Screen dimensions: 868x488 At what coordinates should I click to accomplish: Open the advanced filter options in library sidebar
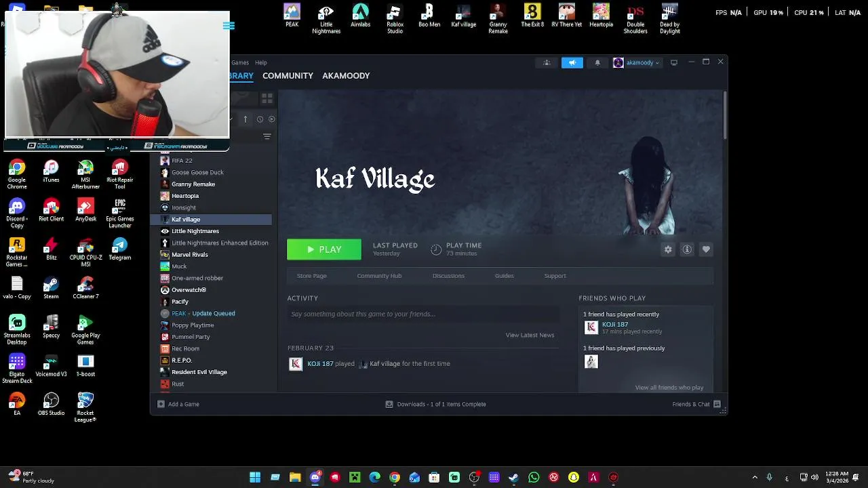tap(267, 136)
